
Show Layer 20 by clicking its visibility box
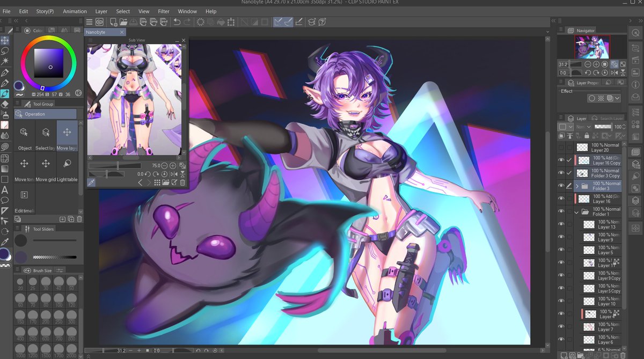[x=561, y=147]
